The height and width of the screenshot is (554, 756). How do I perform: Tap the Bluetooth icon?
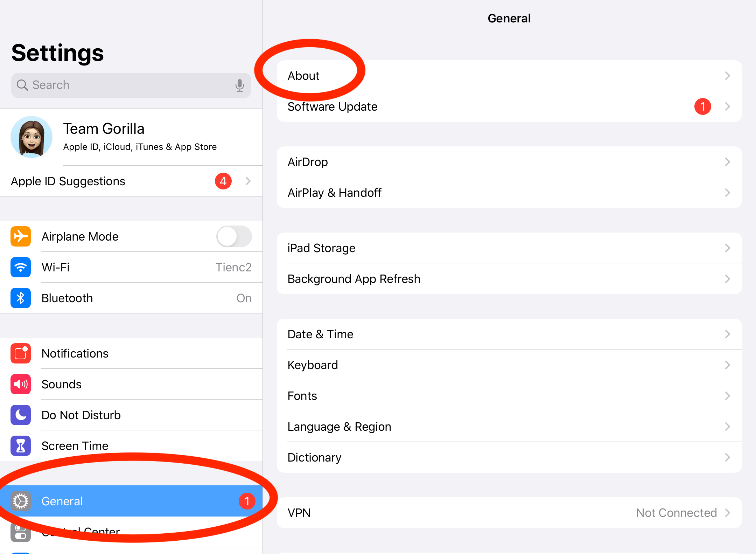point(21,298)
